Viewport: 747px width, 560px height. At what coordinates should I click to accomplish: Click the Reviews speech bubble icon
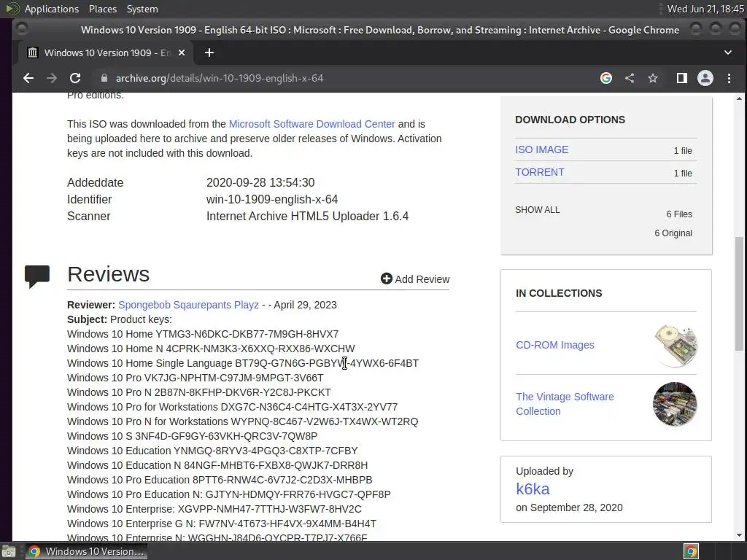37,276
